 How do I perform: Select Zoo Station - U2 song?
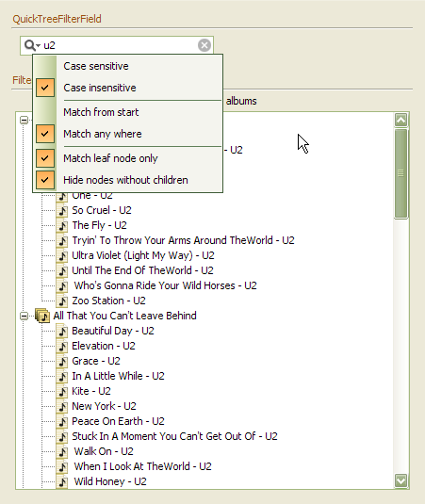coord(108,301)
